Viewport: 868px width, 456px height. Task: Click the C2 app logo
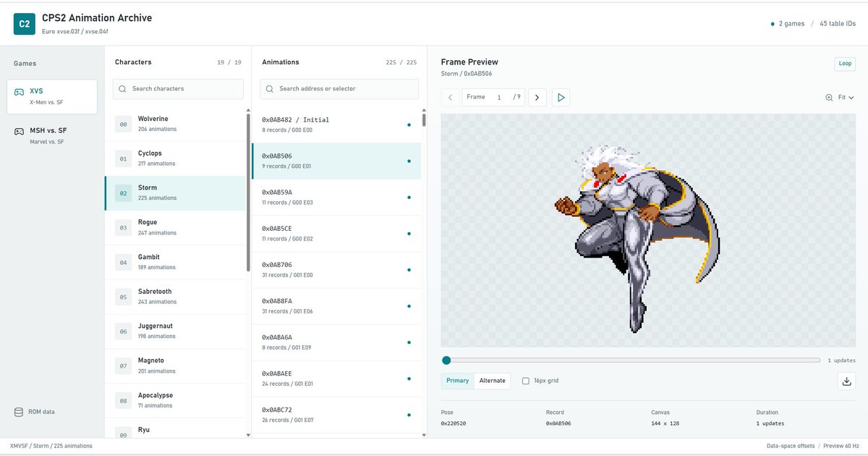pyautogui.click(x=25, y=24)
